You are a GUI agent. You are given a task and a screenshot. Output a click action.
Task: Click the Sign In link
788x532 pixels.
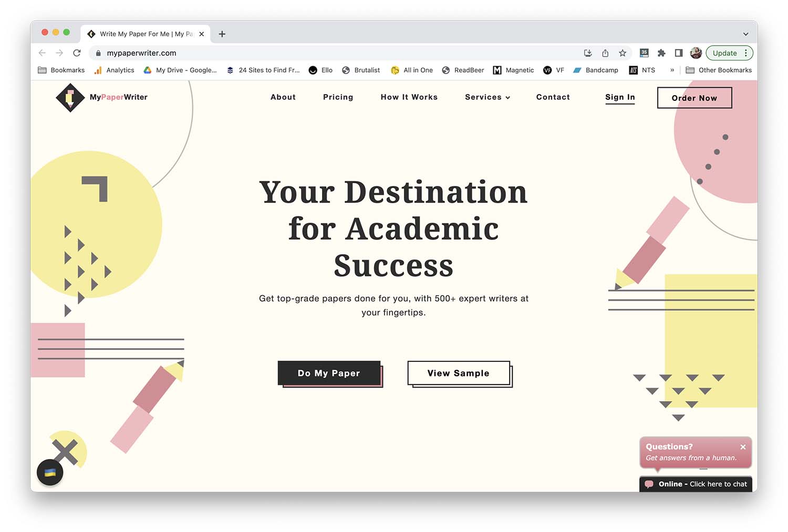point(620,98)
